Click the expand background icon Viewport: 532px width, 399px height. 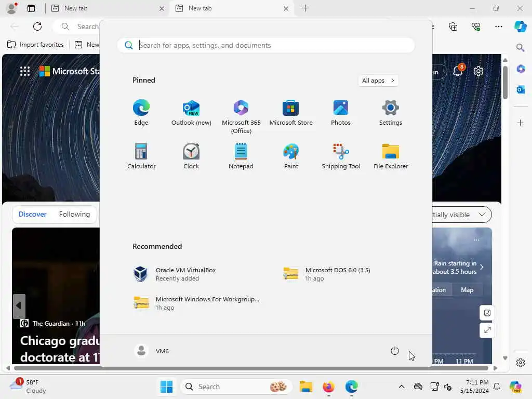pyautogui.click(x=487, y=330)
